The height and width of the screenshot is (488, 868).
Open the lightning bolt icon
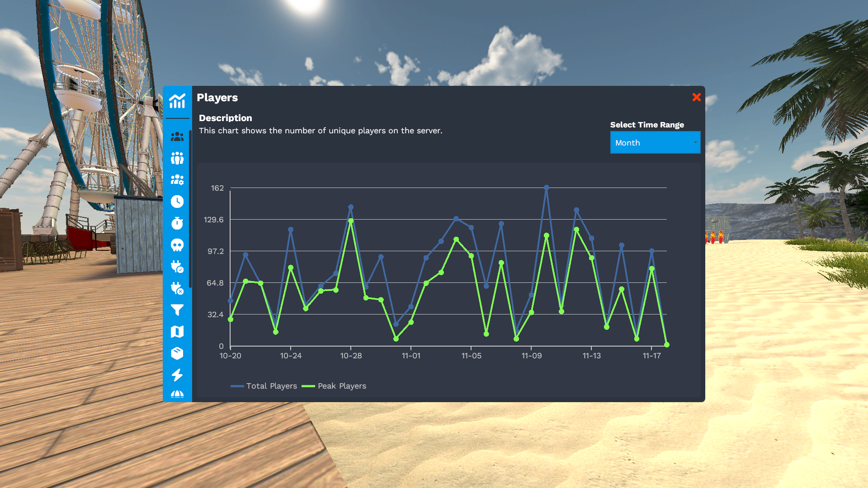tap(177, 375)
